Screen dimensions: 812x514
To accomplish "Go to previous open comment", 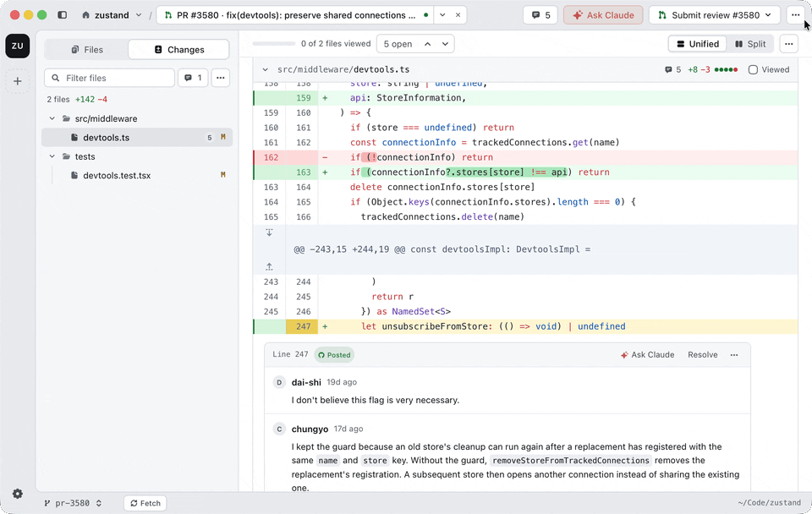I will (x=428, y=44).
